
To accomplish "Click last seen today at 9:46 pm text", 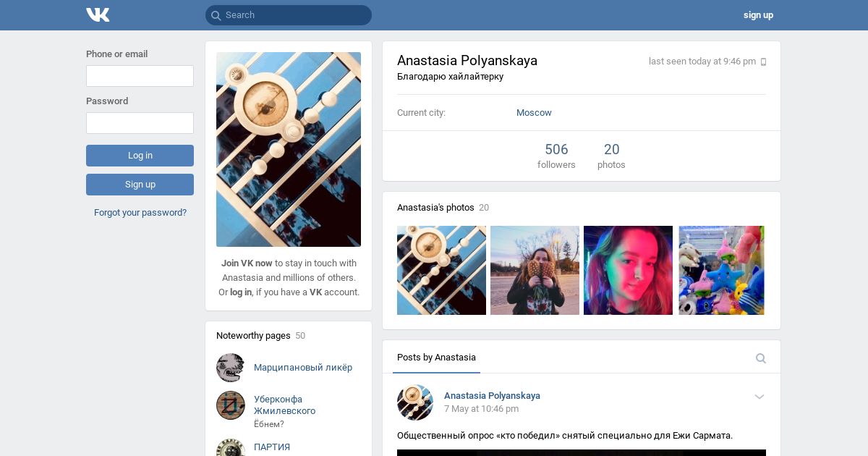I will [x=702, y=62].
